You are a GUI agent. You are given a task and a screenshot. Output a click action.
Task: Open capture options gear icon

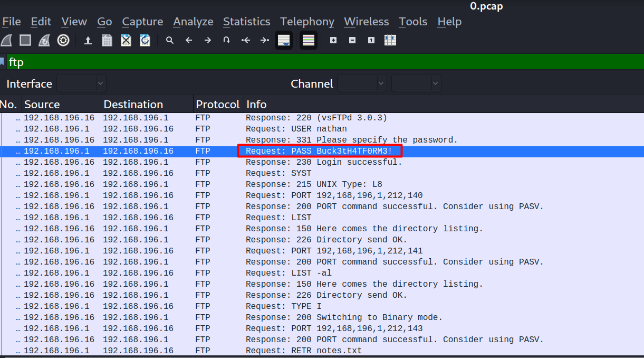[63, 40]
